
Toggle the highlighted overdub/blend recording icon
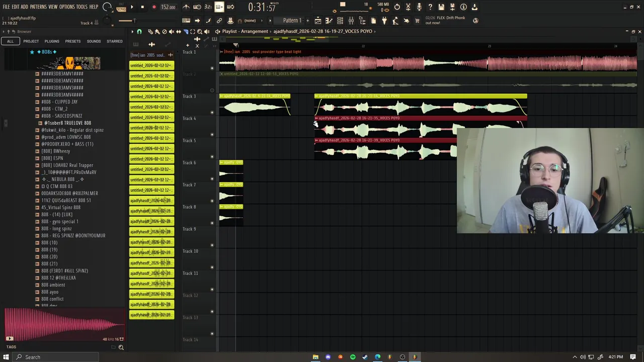click(219, 7)
